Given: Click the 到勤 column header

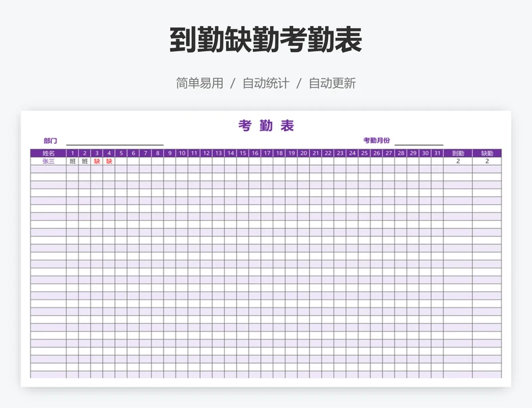Looking at the screenshot, I should (458, 153).
